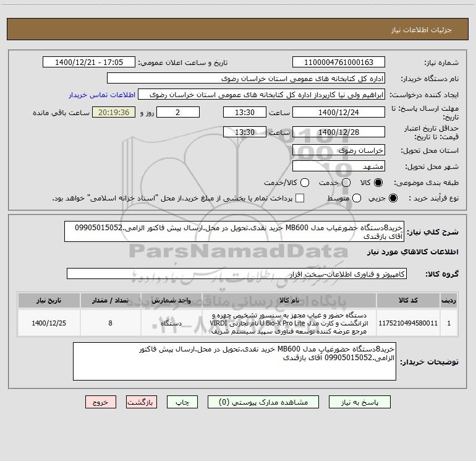Select the کالا radio button
This screenshot has width=476, height=461.
pos(378,183)
